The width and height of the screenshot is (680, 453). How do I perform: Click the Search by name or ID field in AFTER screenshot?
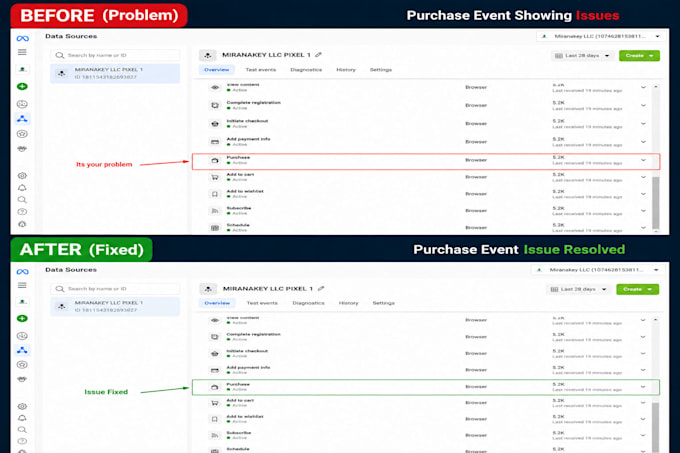(115, 289)
